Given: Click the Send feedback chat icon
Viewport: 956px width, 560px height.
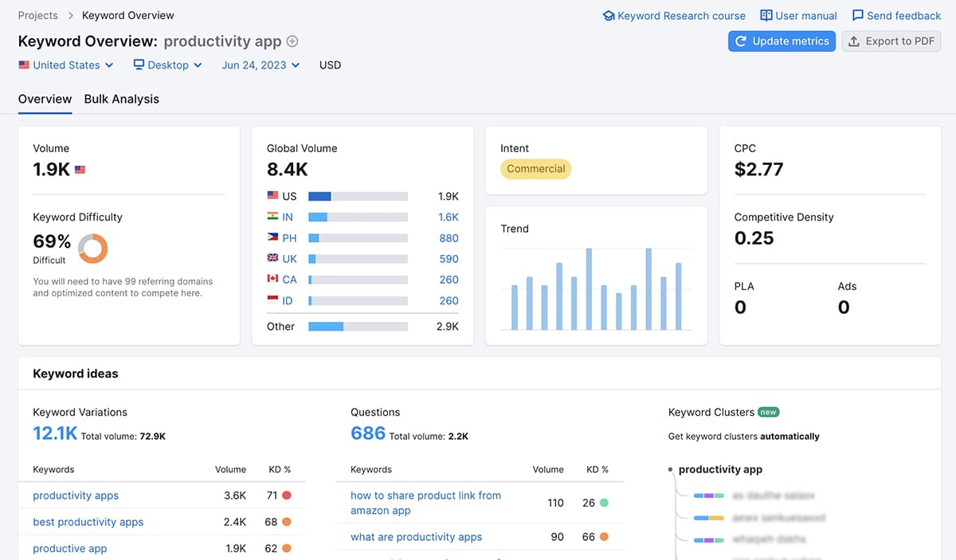Looking at the screenshot, I should click(858, 16).
